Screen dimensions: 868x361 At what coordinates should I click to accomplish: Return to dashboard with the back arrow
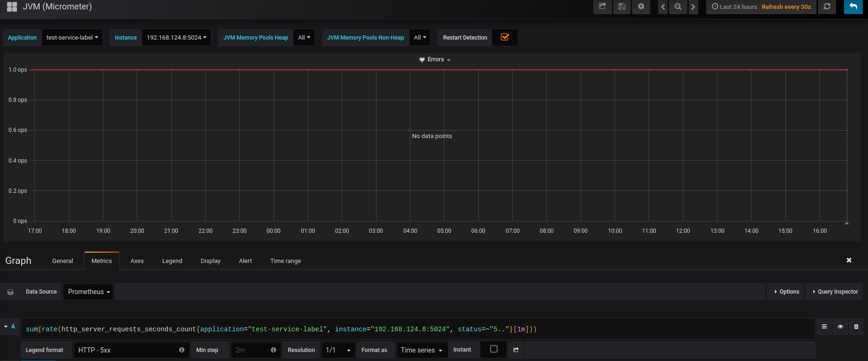[x=853, y=7]
